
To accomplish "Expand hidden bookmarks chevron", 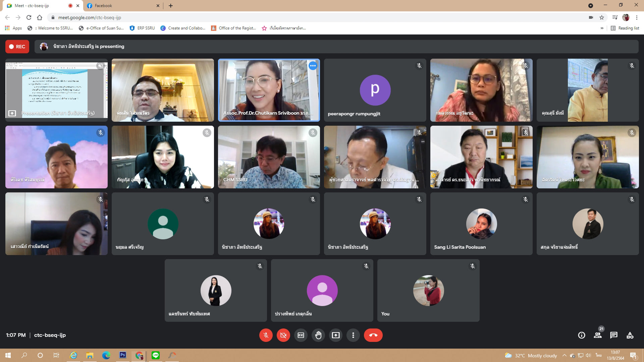I will (602, 28).
